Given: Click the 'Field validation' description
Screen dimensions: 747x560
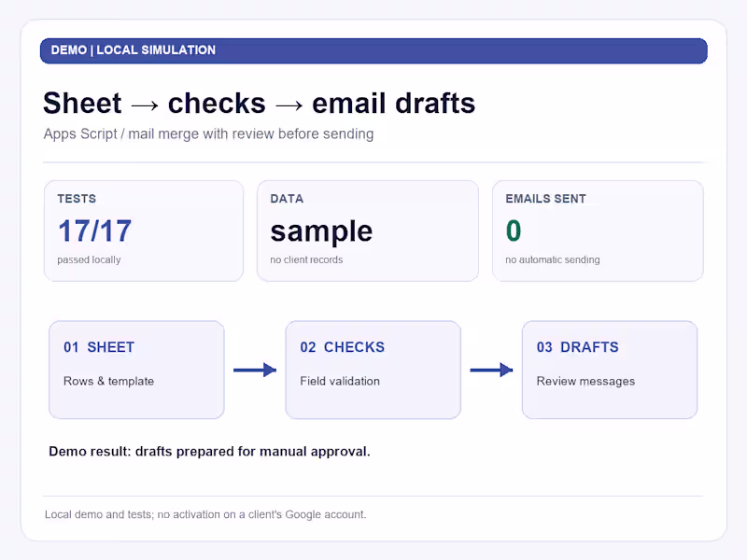Looking at the screenshot, I should coord(340,381).
